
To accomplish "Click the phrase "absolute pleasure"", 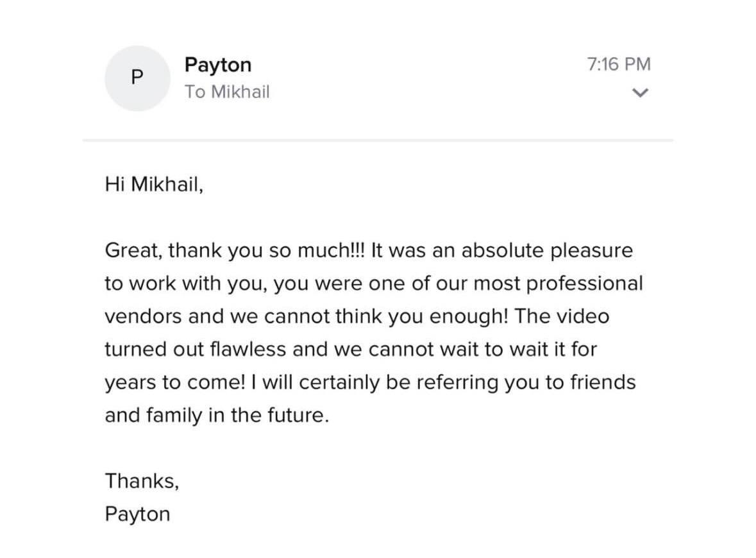I will pos(547,250).
